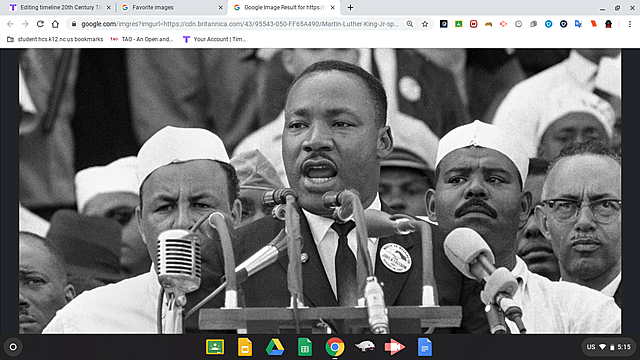This screenshot has width=640, height=360.
Task: Click the black hooded figure extension icon
Action: click(609, 24)
